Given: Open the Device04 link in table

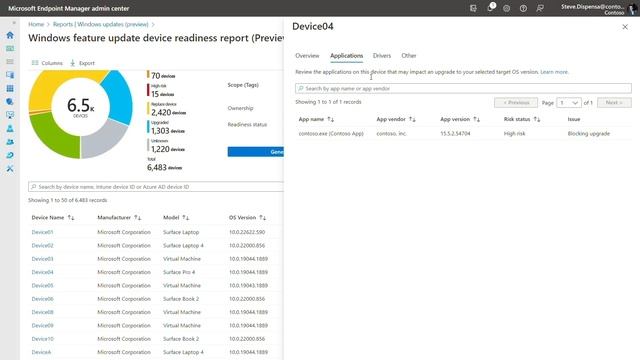Looking at the screenshot, I should tap(42, 272).
